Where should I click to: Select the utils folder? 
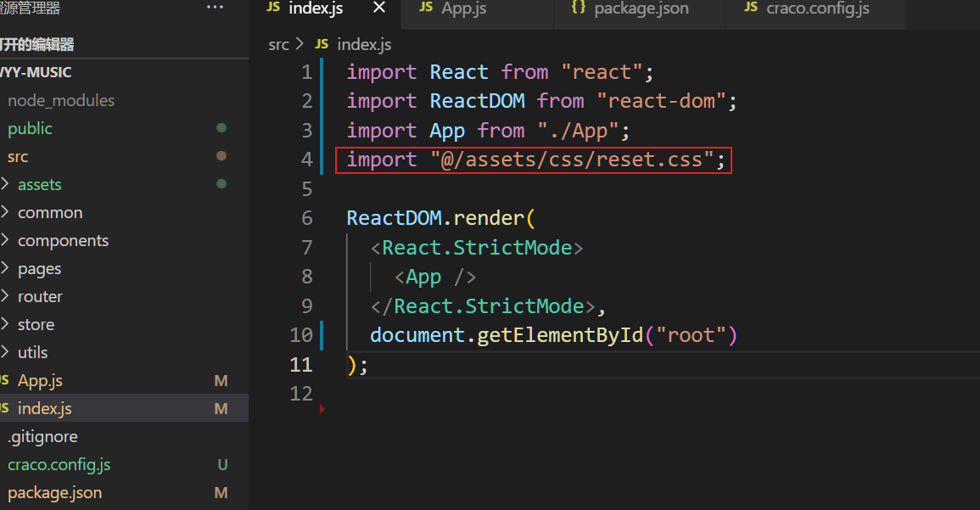pyautogui.click(x=32, y=352)
